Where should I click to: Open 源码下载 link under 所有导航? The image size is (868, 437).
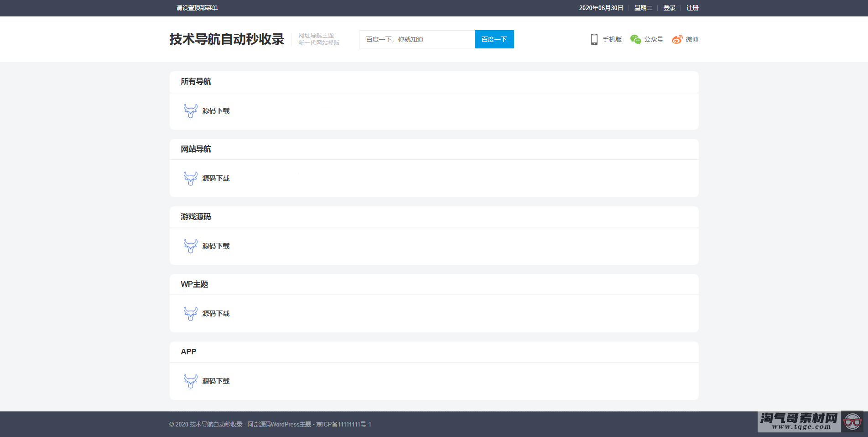click(216, 111)
